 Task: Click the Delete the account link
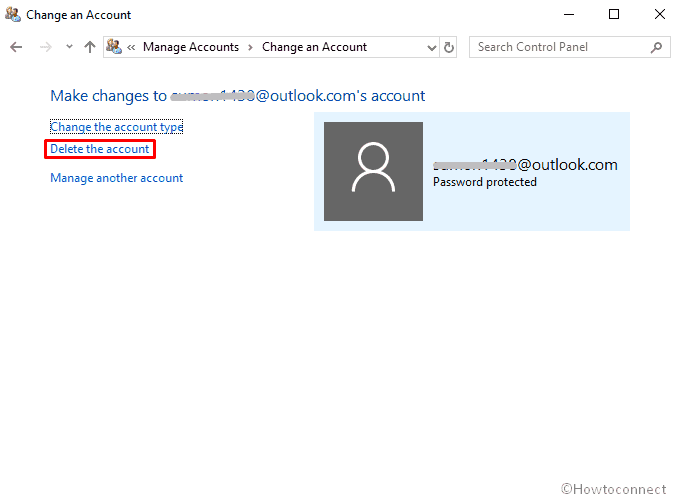[x=100, y=149]
